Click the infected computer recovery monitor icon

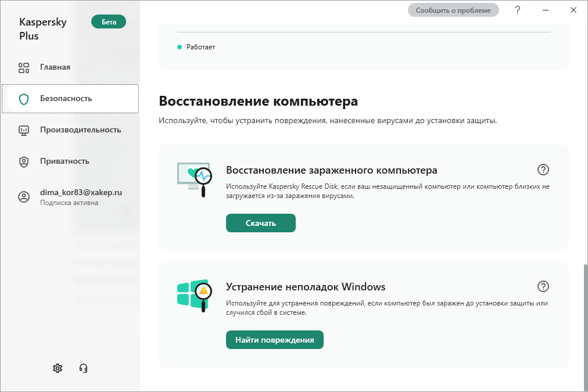(x=195, y=179)
